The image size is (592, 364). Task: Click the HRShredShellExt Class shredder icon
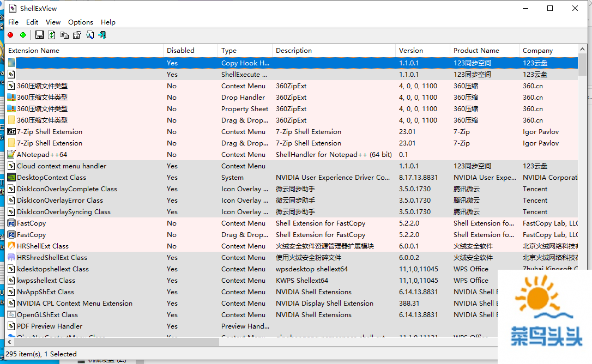click(x=11, y=258)
